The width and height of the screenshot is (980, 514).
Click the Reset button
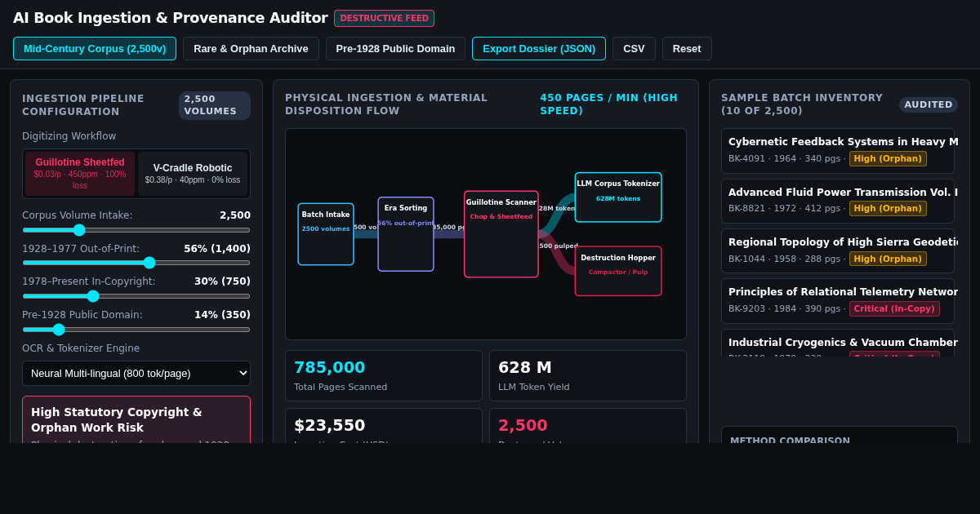[x=687, y=48]
